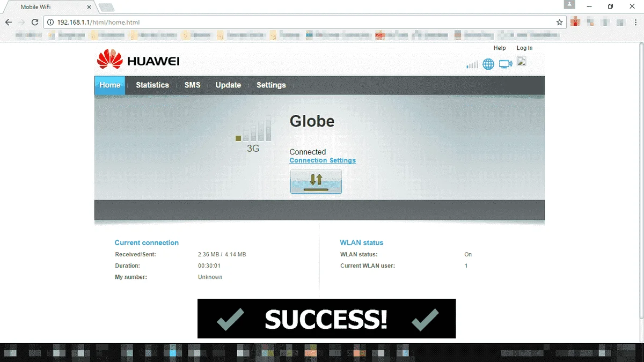Screen dimensions: 644x362
Task: Open the Help link
Action: coord(500,48)
